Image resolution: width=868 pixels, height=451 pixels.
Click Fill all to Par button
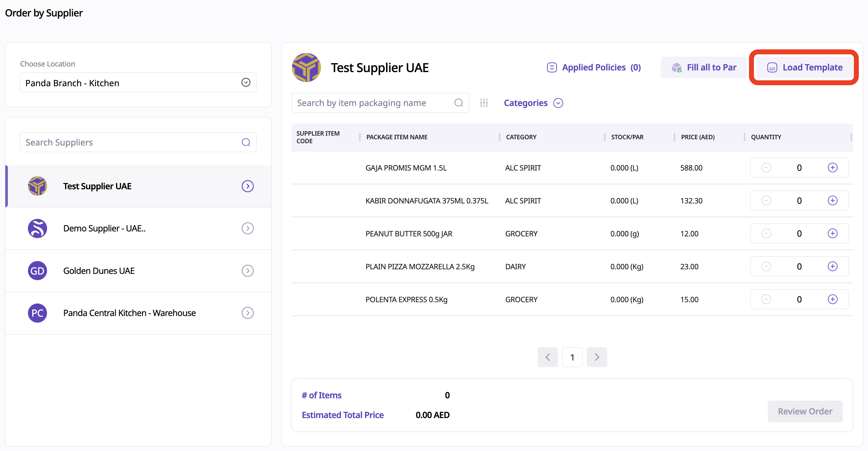pos(704,67)
